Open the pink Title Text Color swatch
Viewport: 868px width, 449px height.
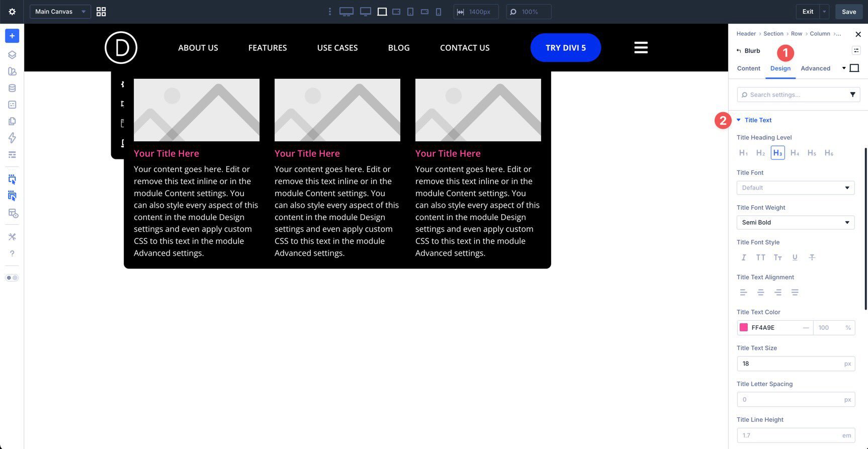744,327
